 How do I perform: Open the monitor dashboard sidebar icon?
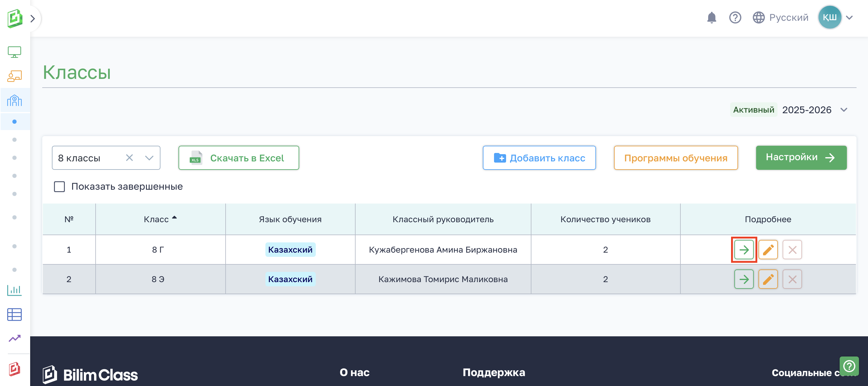(x=14, y=52)
